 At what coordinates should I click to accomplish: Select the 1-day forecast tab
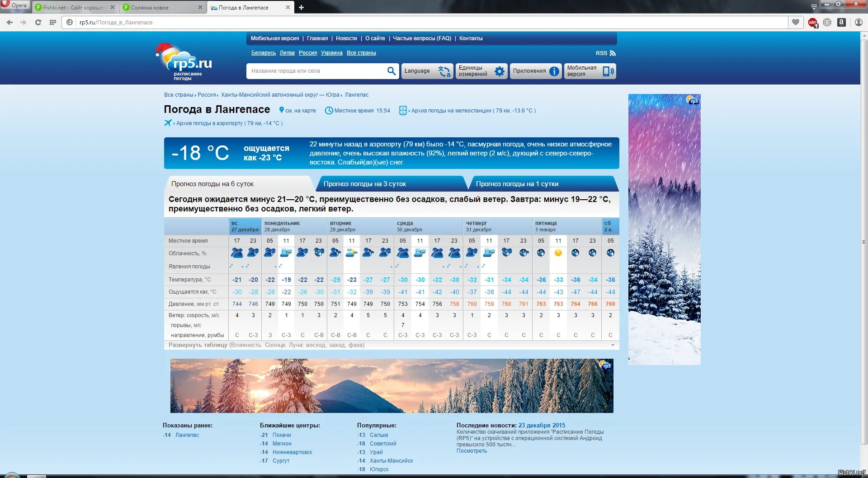pos(543,184)
